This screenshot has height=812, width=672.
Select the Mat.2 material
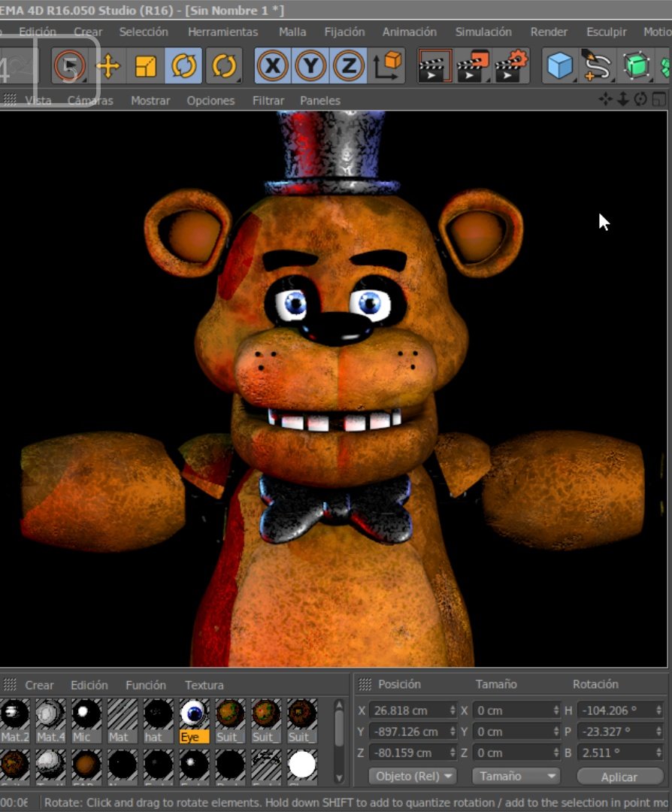click(14, 721)
